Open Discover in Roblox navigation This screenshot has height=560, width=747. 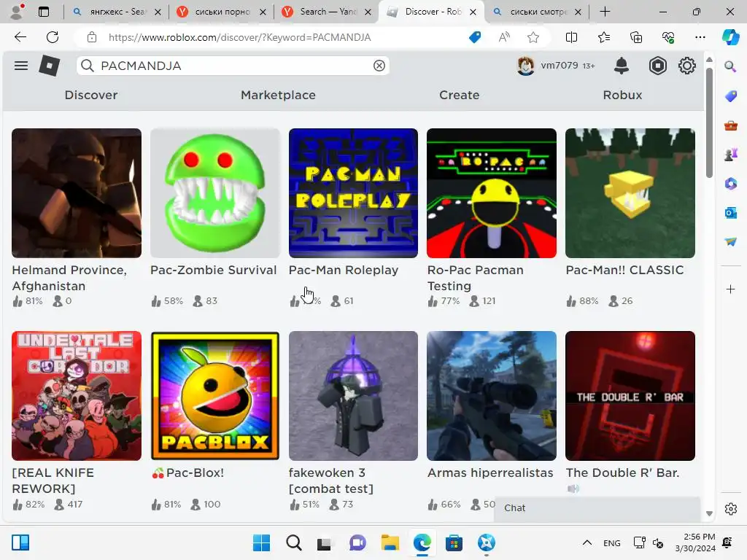[91, 95]
